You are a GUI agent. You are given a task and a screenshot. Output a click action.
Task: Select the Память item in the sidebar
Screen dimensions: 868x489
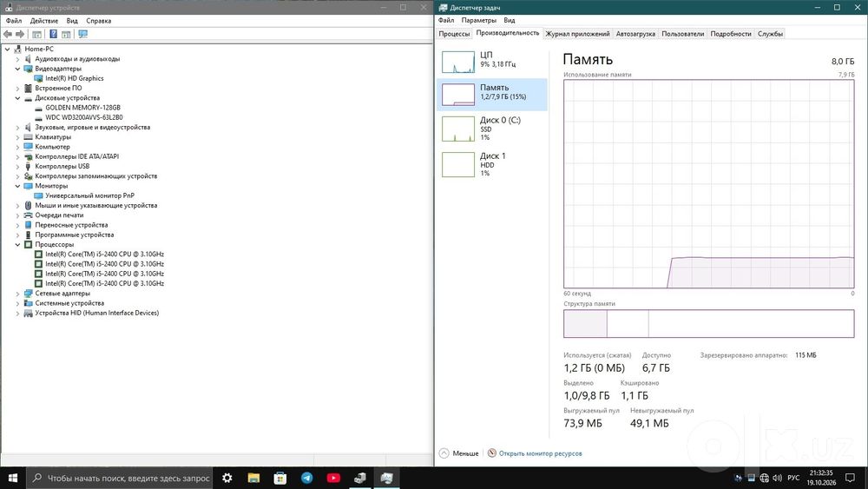(492, 94)
